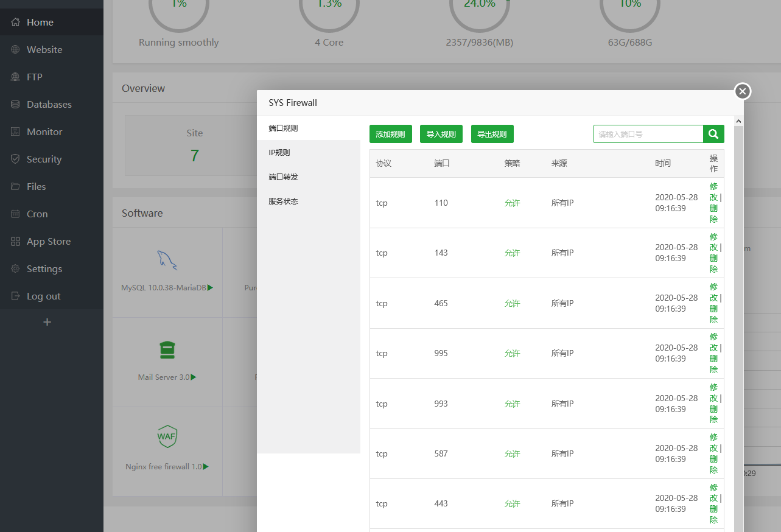Click the Site count 7 in Overview
This screenshot has width=781, height=532.
195,156
